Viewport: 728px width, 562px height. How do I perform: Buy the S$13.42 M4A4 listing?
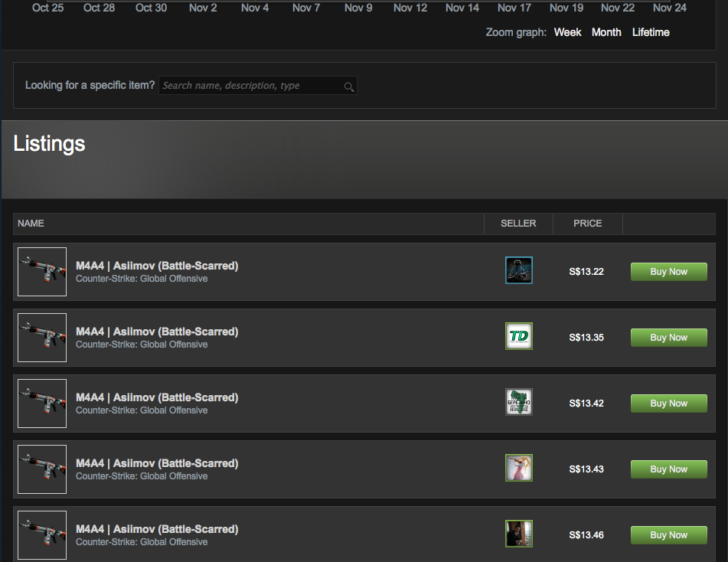pos(668,404)
